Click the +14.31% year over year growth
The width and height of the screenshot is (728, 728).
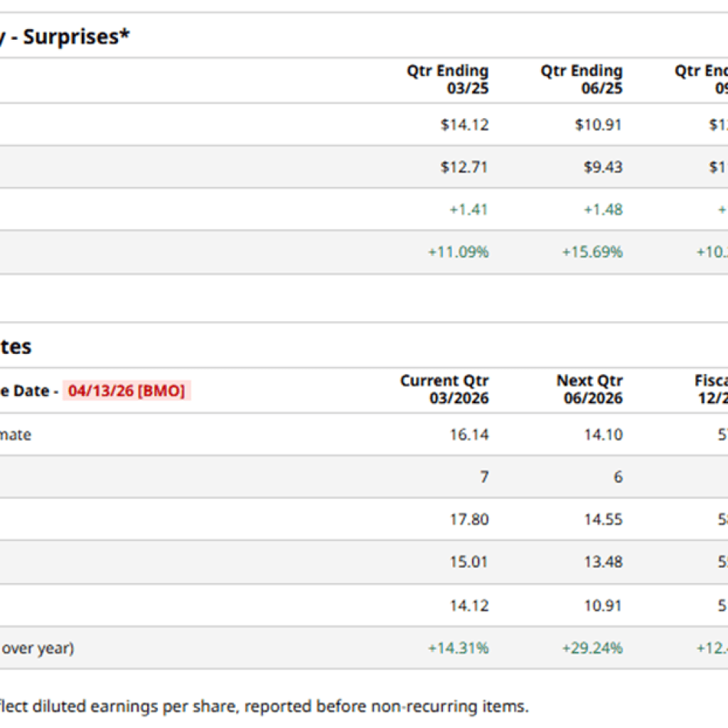point(458,648)
